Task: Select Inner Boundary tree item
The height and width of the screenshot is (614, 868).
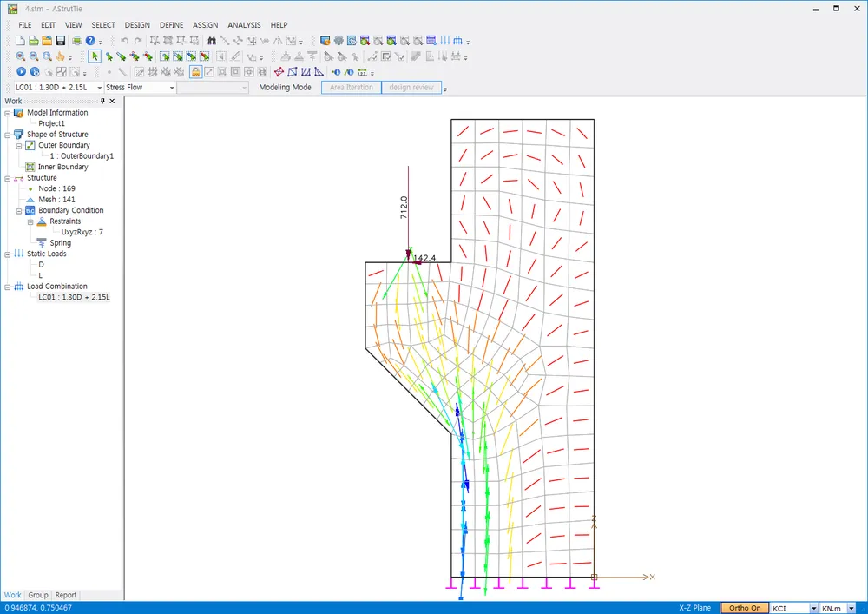Action: click(x=62, y=167)
